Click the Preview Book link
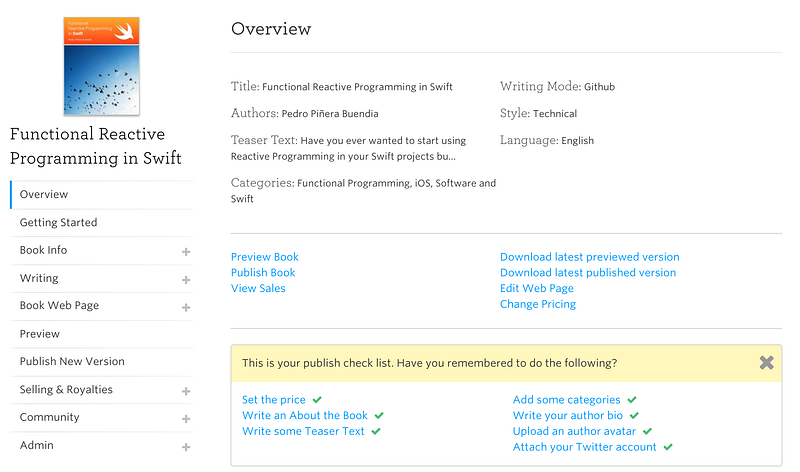 tap(264, 257)
